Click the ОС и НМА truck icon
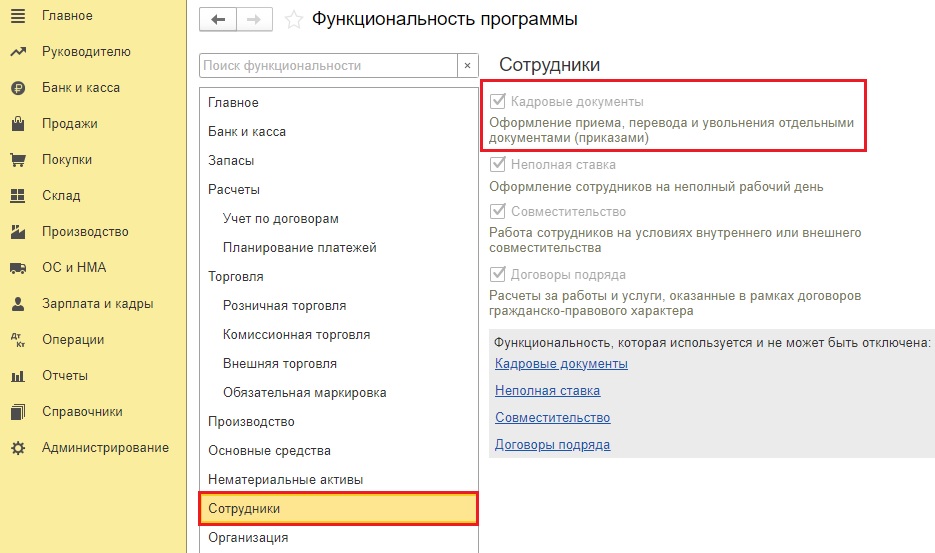This screenshot has height=553, width=935. pos(18,268)
